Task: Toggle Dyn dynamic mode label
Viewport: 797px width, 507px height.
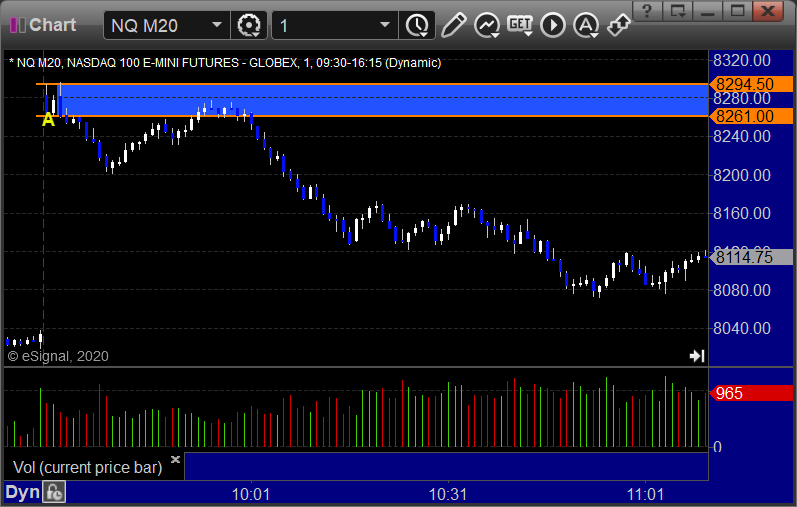Action: tap(23, 492)
